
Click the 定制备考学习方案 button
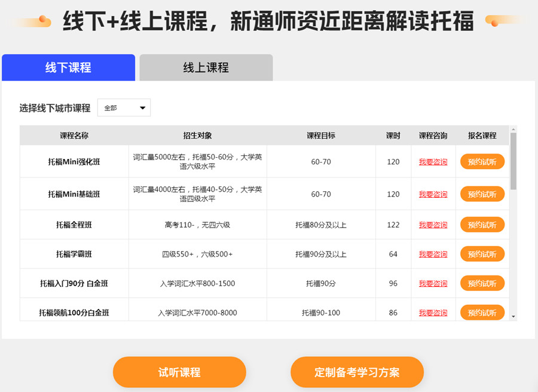coord(357,372)
